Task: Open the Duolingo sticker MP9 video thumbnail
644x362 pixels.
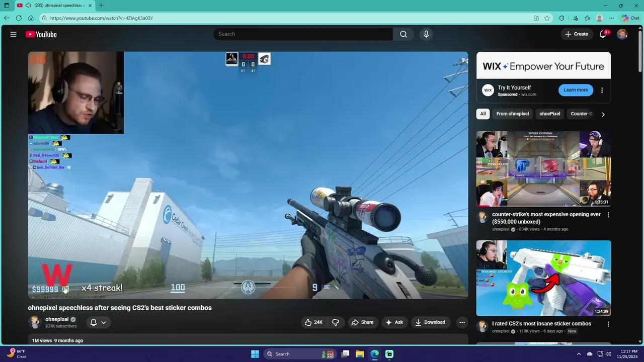Action: [x=543, y=278]
